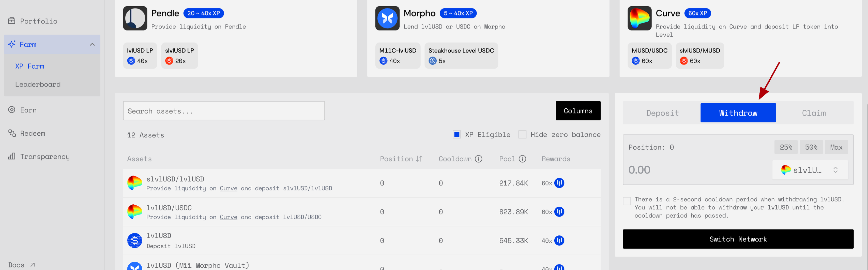Select the Max amount button
The width and height of the screenshot is (868, 270).
[x=836, y=147]
